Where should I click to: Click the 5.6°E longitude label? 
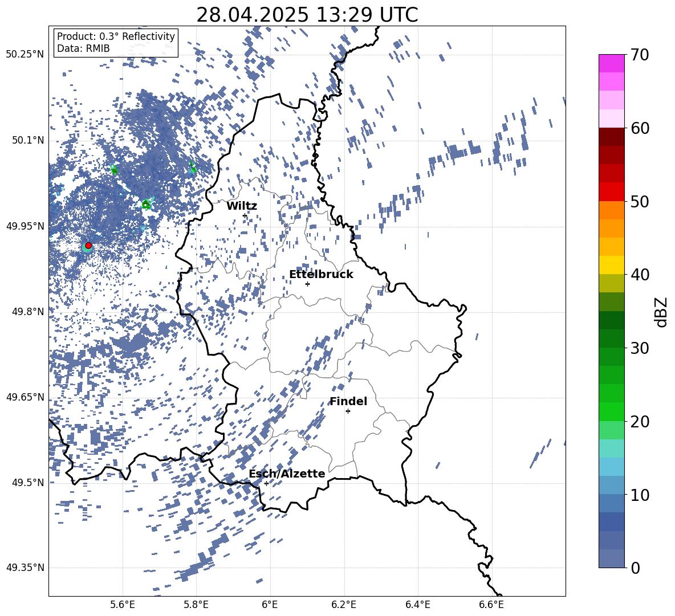point(123,605)
